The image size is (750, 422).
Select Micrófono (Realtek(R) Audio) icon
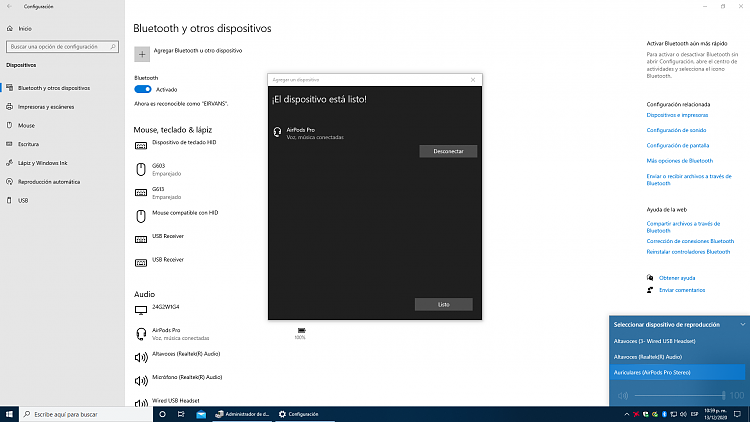click(x=141, y=380)
